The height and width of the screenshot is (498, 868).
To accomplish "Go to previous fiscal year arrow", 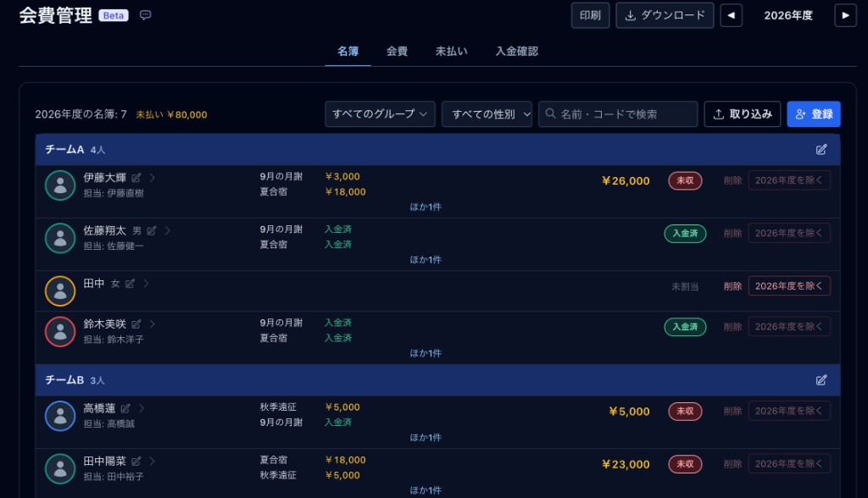I will coord(732,15).
